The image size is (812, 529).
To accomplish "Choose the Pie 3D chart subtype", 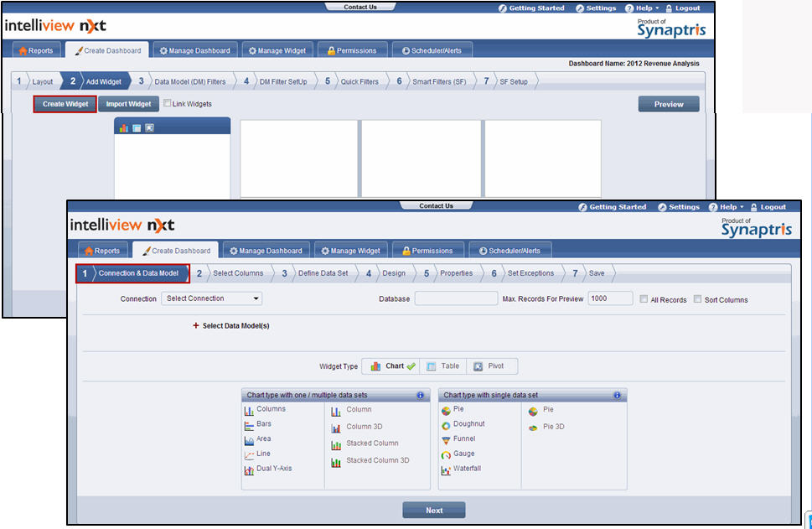I will click(x=547, y=428).
